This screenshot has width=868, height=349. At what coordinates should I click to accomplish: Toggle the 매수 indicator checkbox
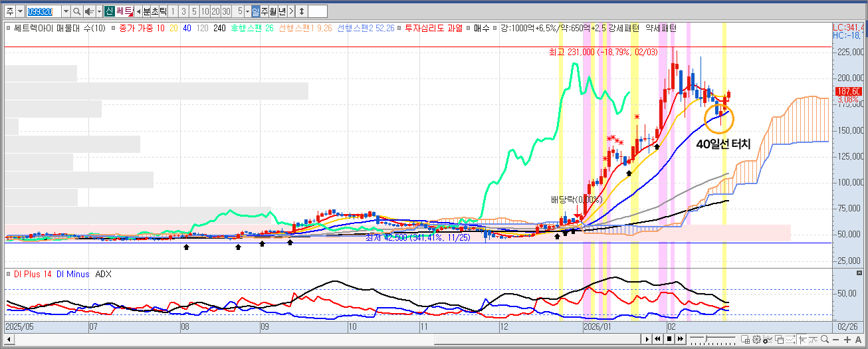pos(468,29)
